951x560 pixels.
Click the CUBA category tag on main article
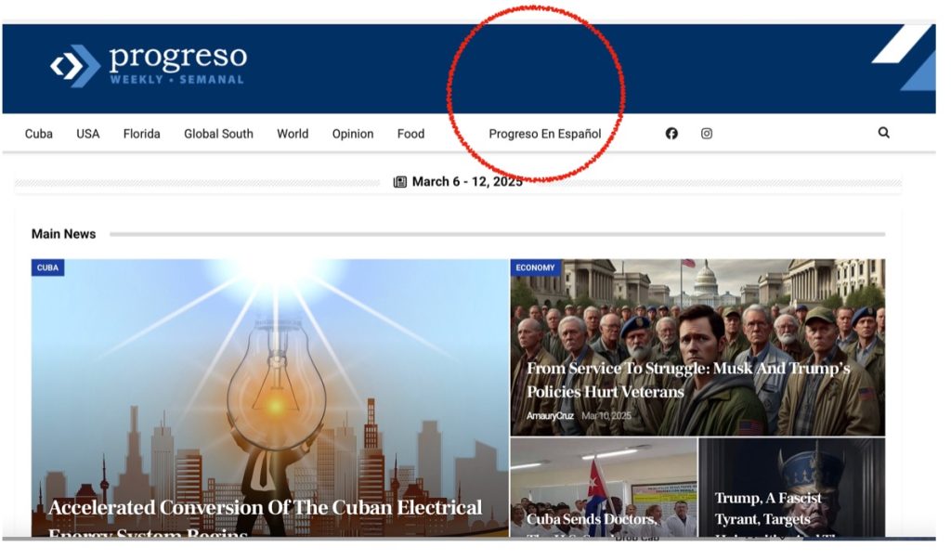[x=47, y=267]
